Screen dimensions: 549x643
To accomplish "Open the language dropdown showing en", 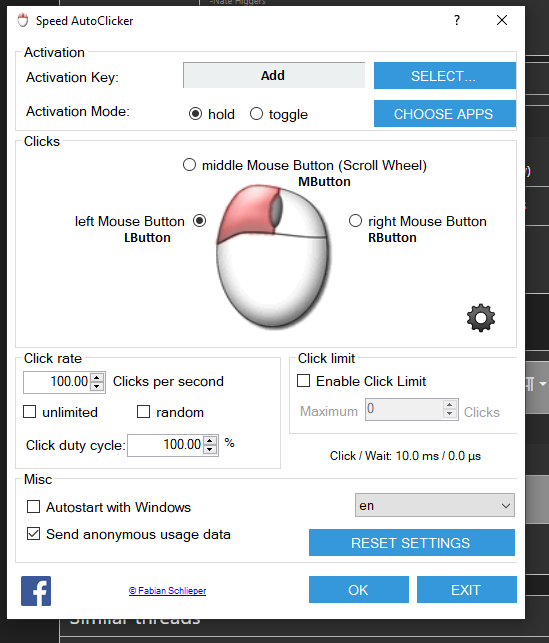I will click(x=435, y=505).
